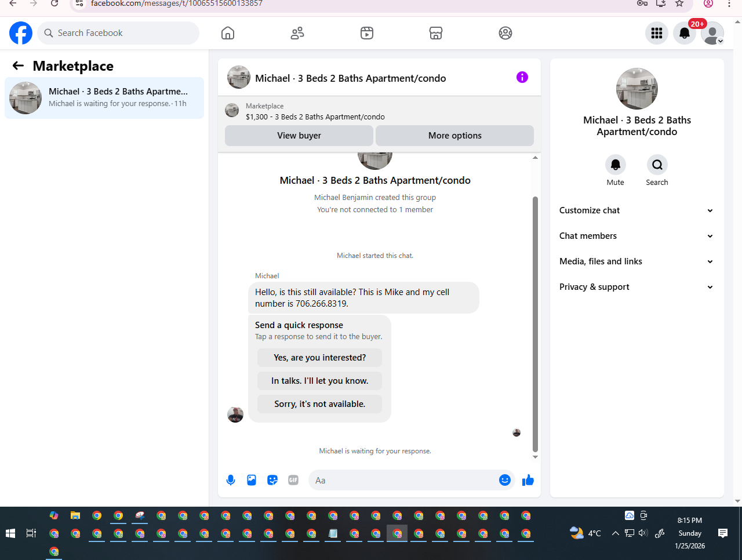The width and height of the screenshot is (742, 560).
Task: Send quick reply 'Yes, are you interested?'
Action: coord(320,358)
